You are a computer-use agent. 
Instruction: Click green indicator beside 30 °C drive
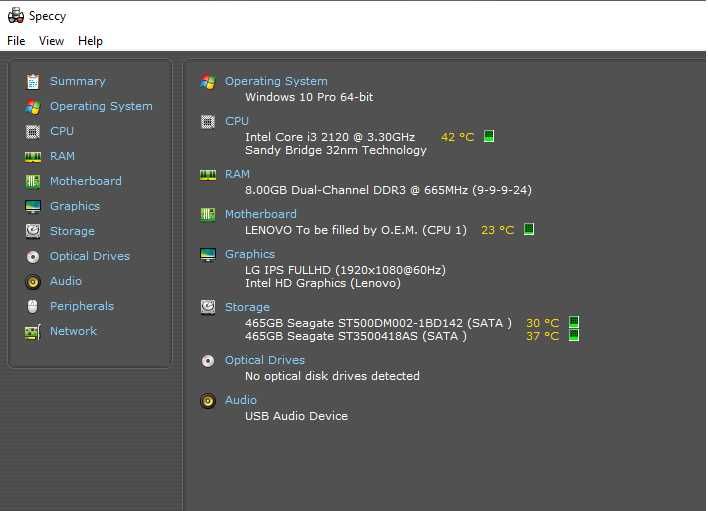[x=573, y=322]
